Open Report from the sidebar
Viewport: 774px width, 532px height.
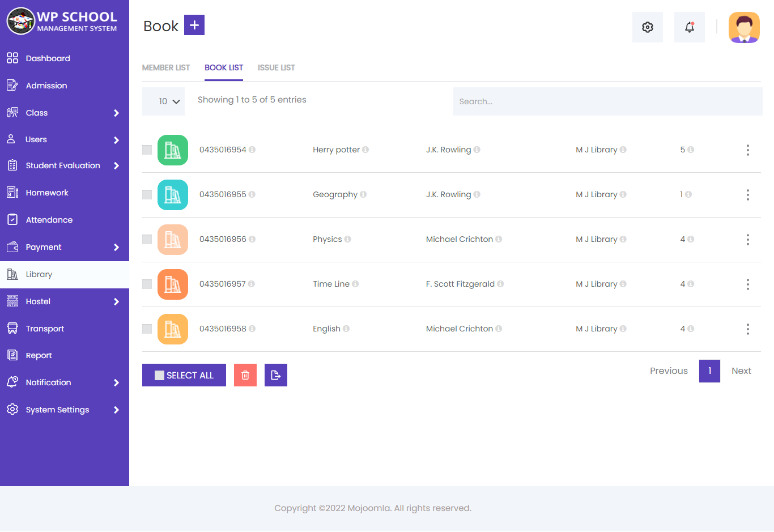65,355
